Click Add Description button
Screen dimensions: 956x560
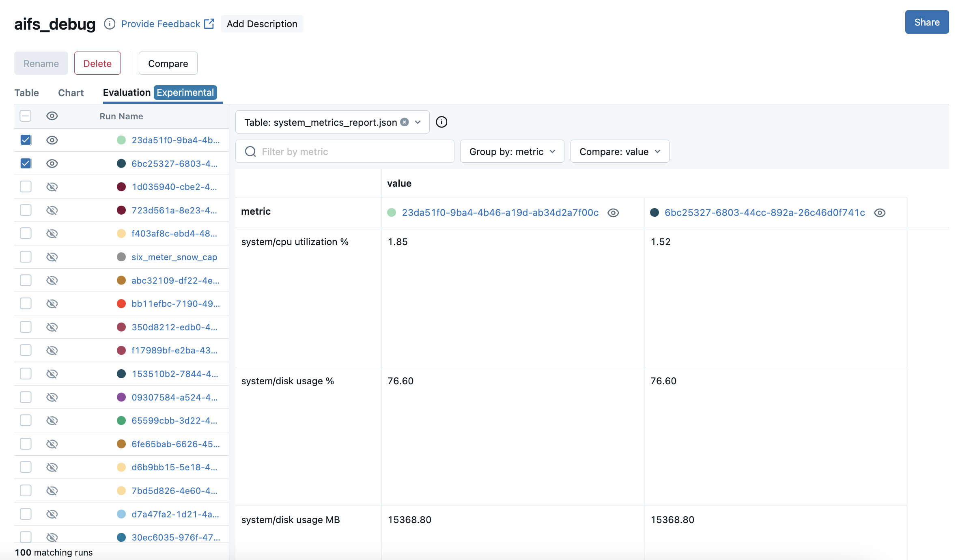coord(262,24)
